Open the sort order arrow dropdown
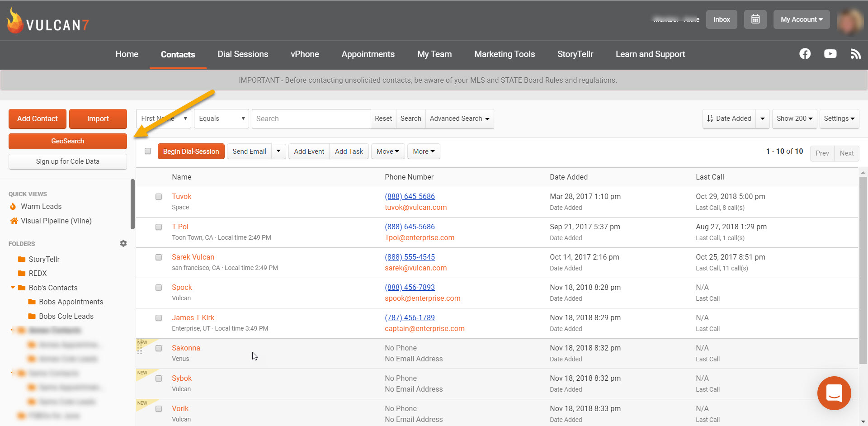Image resolution: width=868 pixels, height=426 pixels. tap(763, 118)
